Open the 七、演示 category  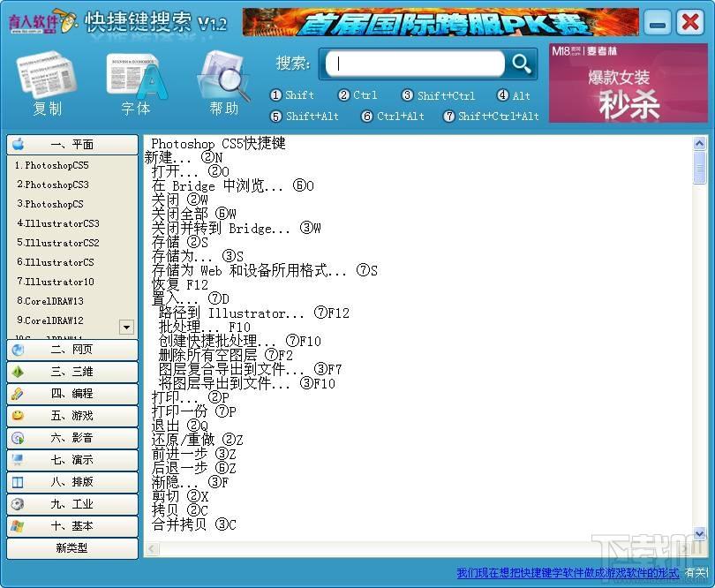72,460
